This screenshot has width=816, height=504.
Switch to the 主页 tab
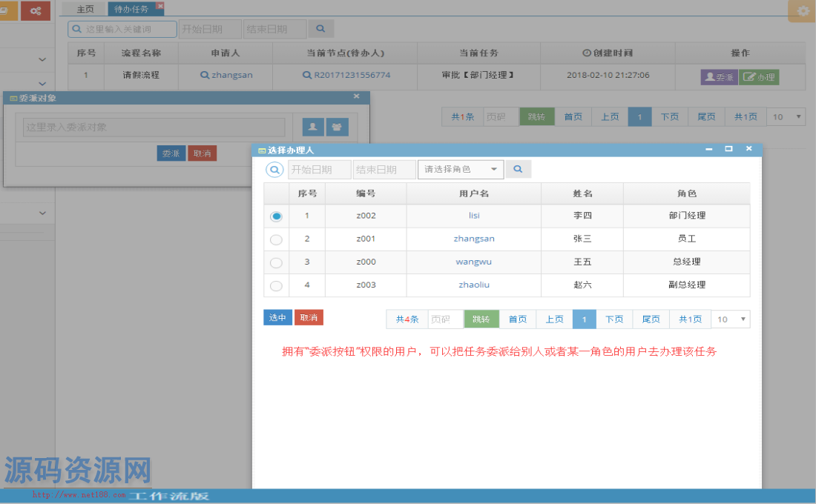pyautogui.click(x=85, y=9)
